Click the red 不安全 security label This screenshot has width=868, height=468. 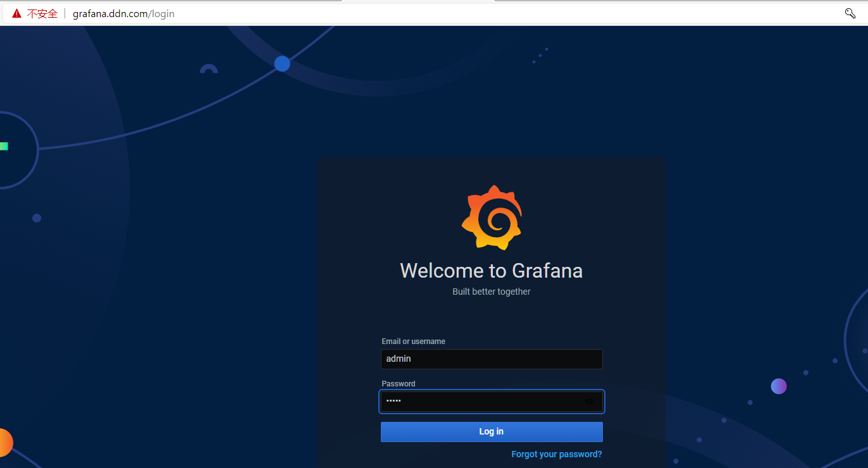click(x=42, y=13)
